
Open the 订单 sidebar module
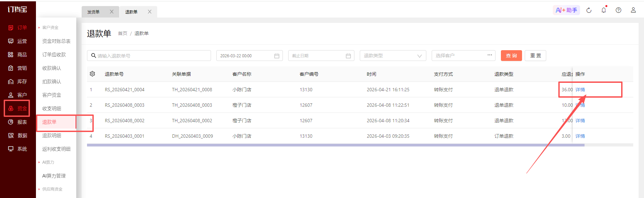tap(17, 28)
